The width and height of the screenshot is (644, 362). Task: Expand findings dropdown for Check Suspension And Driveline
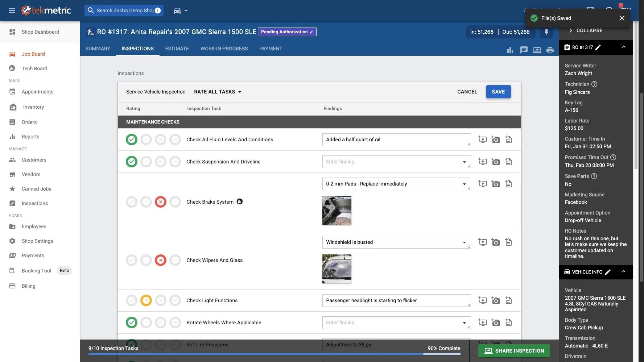[x=464, y=162]
